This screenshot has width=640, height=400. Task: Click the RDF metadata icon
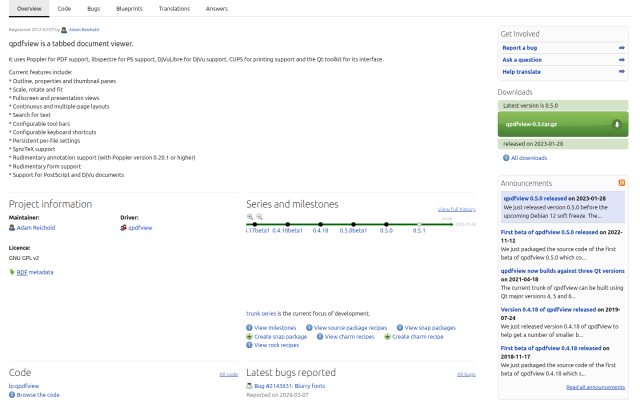(x=12, y=272)
